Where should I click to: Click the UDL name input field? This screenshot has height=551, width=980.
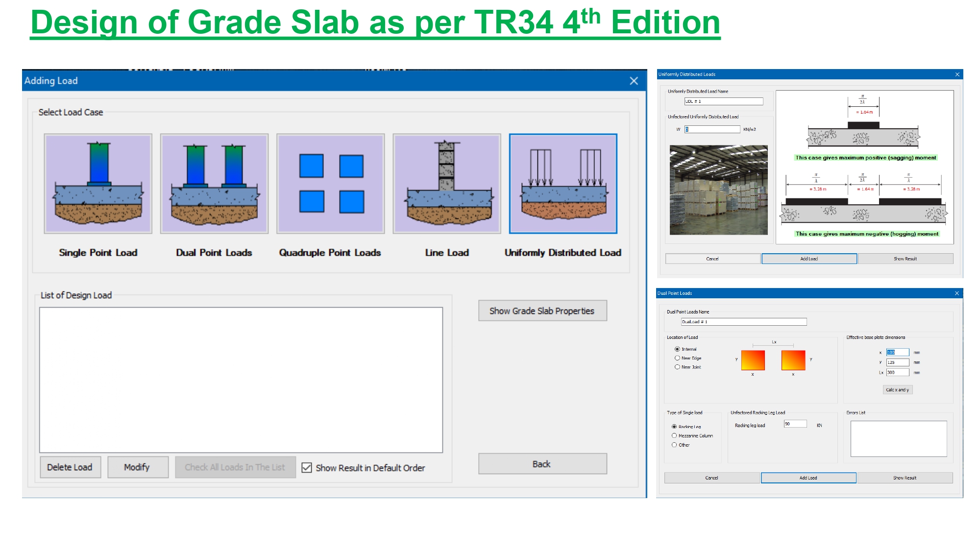coord(723,101)
